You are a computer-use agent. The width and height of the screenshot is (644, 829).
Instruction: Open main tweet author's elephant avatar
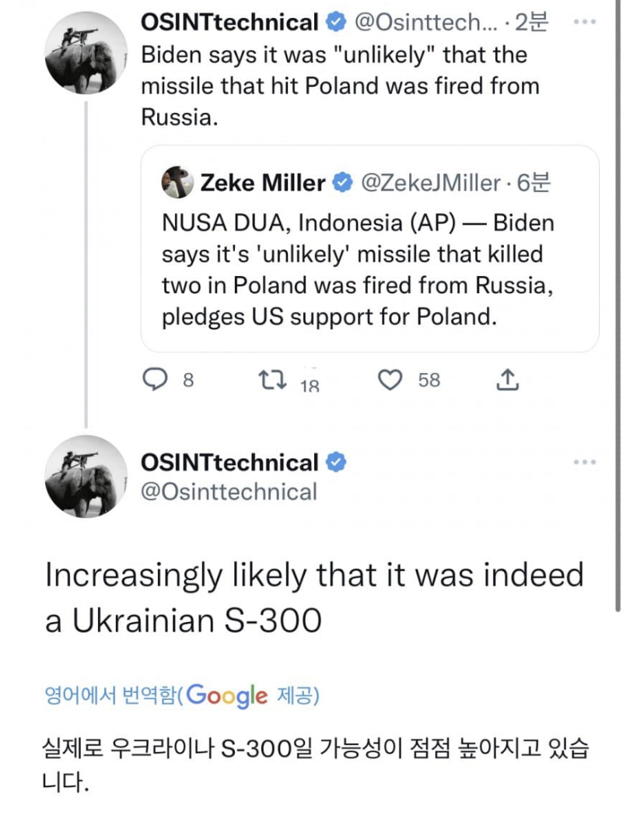(x=86, y=477)
